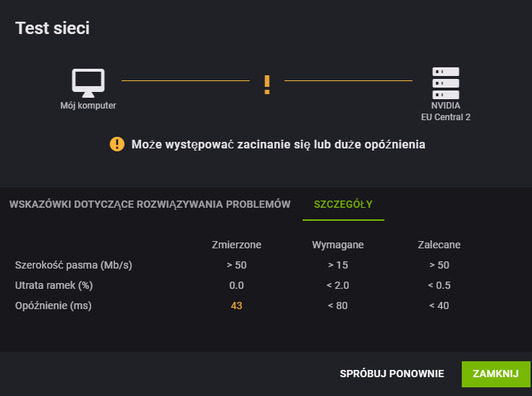
Task: Select the Mój komputer label
Action: (88, 106)
